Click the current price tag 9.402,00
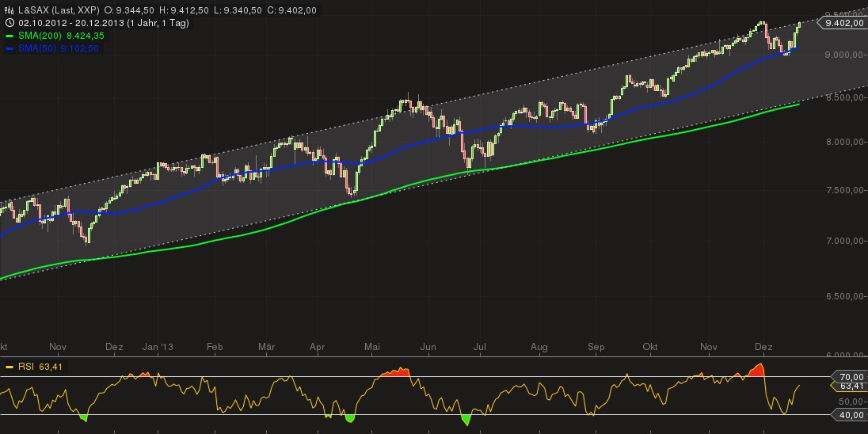The height and width of the screenshot is (434, 868). coord(843,24)
